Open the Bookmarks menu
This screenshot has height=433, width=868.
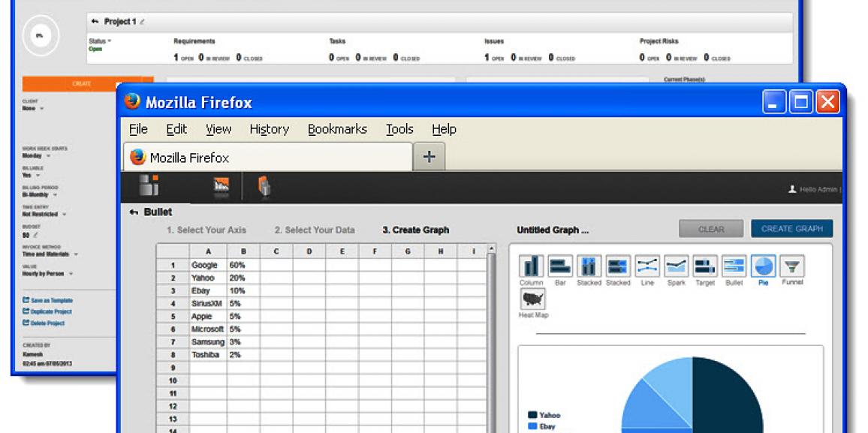click(x=338, y=129)
